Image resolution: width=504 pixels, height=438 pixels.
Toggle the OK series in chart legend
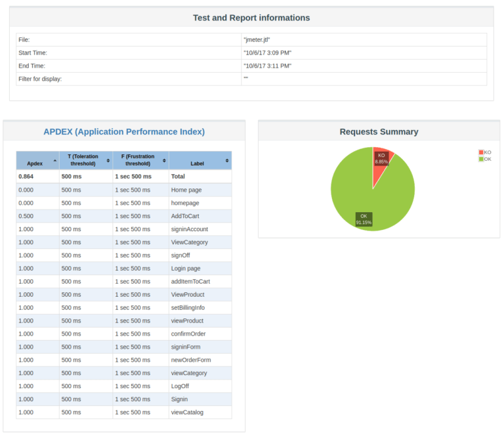(x=487, y=159)
